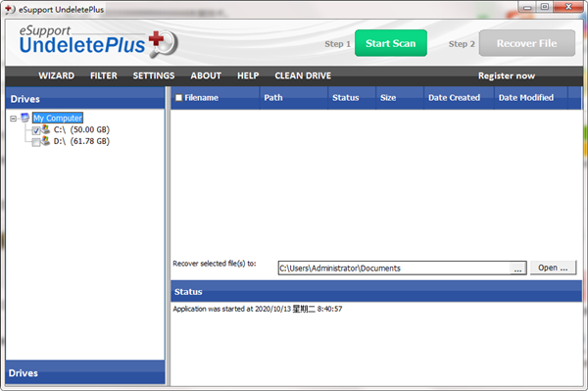This screenshot has width=588, height=391.
Task: Click the browse ... button beside recovery path
Action: pos(517,269)
